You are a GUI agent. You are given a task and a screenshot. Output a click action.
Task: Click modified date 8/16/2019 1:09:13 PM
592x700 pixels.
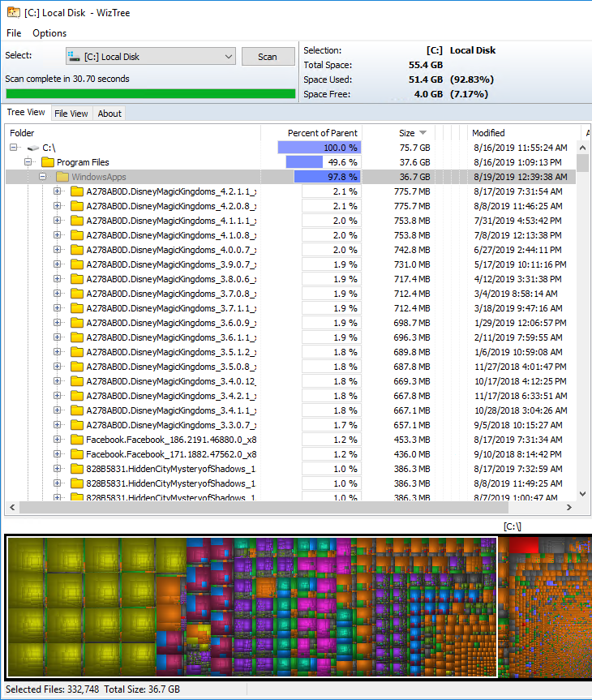coord(517,162)
